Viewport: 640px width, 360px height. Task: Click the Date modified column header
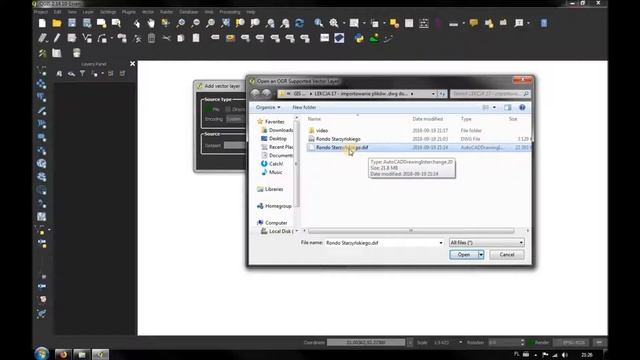(428, 119)
